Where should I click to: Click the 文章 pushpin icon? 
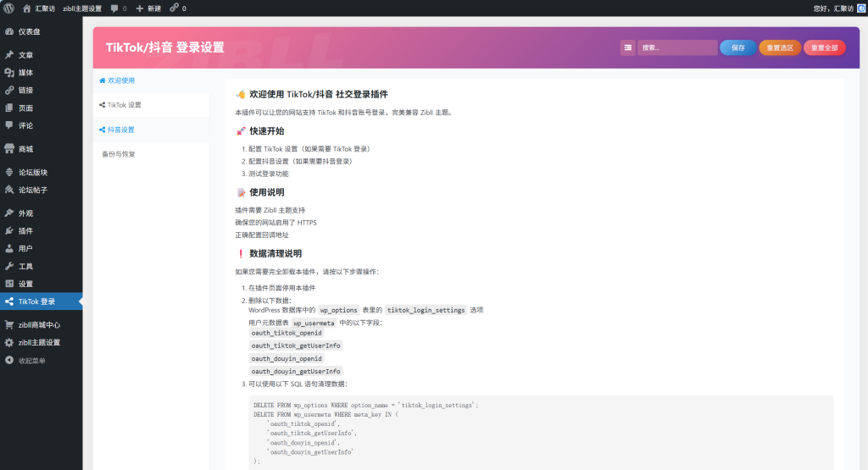(x=9, y=55)
